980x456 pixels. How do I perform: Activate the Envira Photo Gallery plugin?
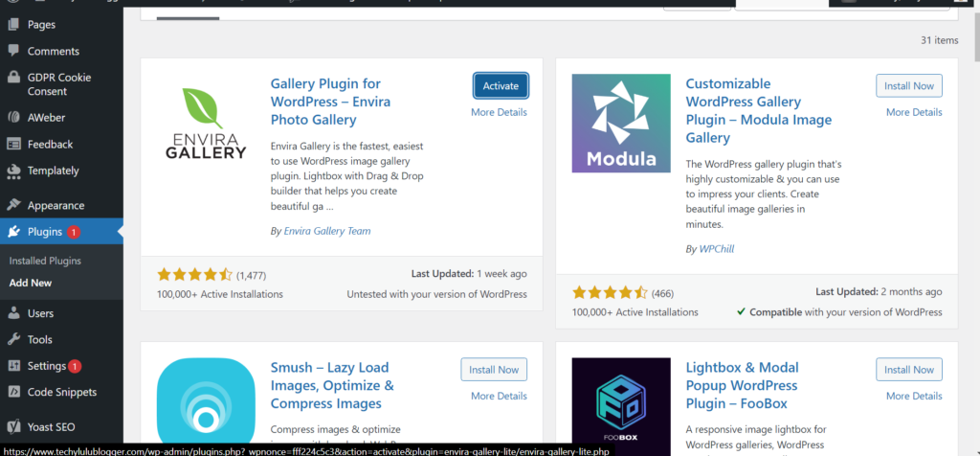click(501, 85)
